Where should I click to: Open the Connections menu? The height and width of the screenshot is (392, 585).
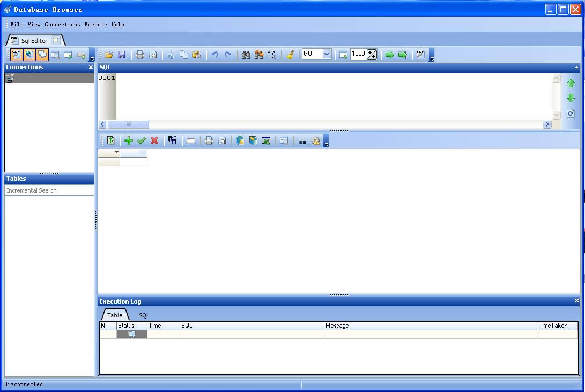coord(62,25)
